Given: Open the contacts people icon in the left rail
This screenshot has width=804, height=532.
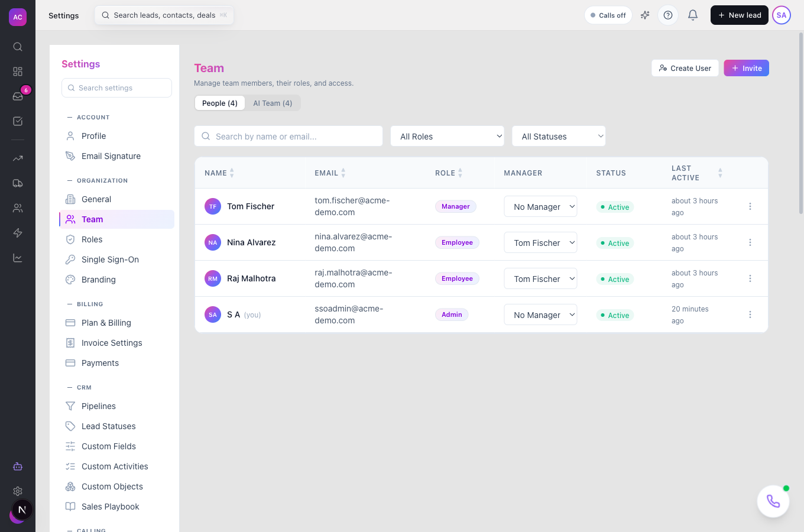Looking at the screenshot, I should point(18,208).
